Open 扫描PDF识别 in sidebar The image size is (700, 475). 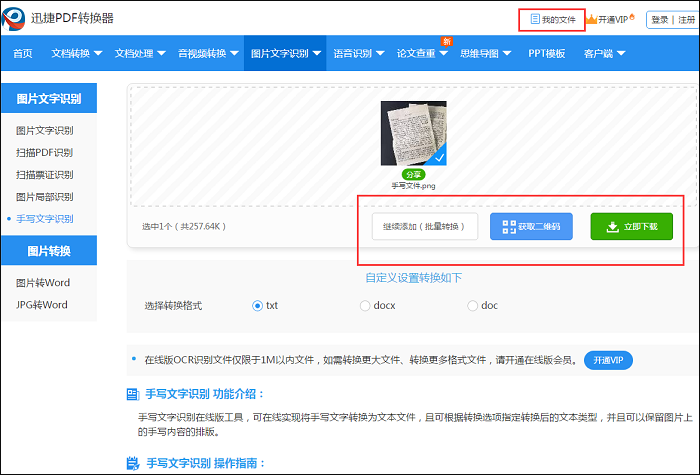tap(45, 153)
